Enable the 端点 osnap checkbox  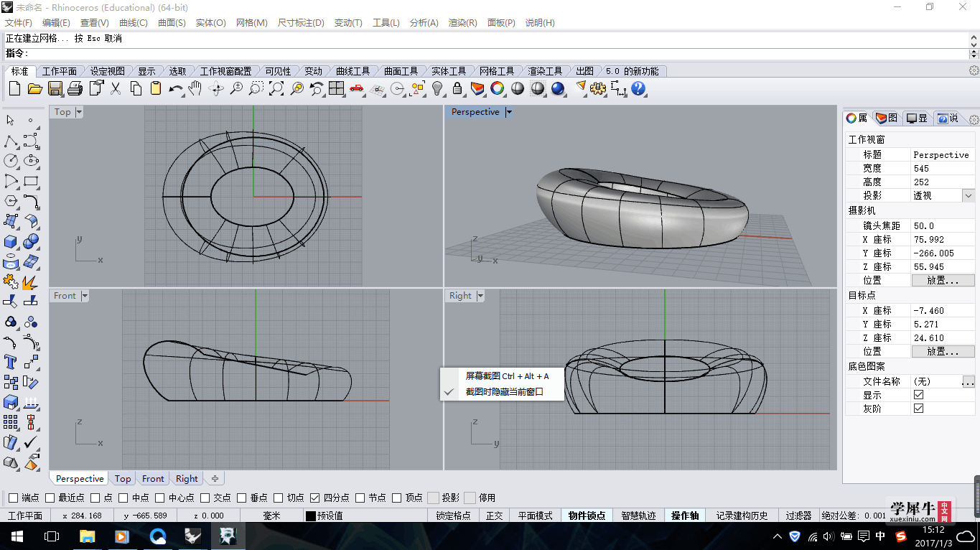pos(13,498)
